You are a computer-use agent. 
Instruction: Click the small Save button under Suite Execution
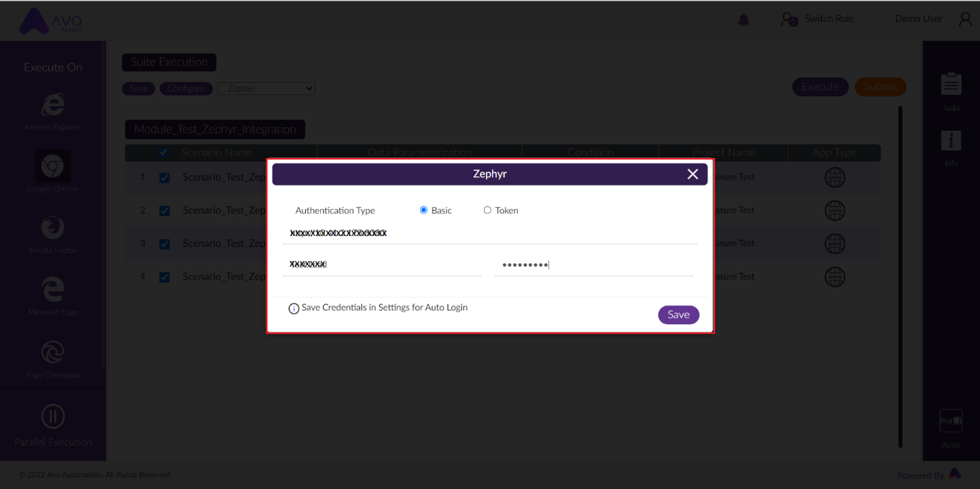point(139,88)
